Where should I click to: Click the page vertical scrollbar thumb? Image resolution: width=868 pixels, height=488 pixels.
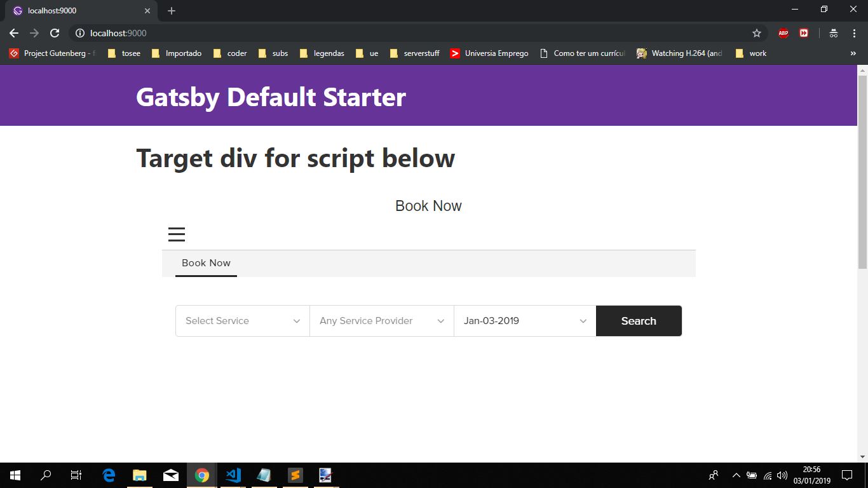pos(862,172)
